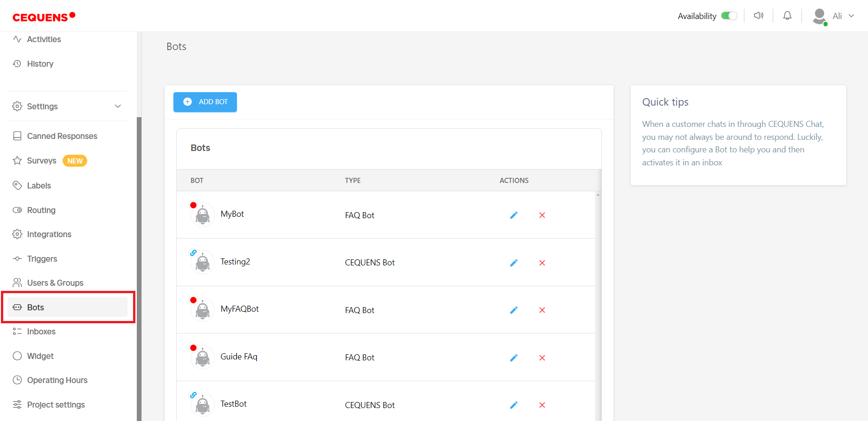This screenshot has width=868, height=421.
Task: Select the Guide FAq name
Action: click(239, 357)
